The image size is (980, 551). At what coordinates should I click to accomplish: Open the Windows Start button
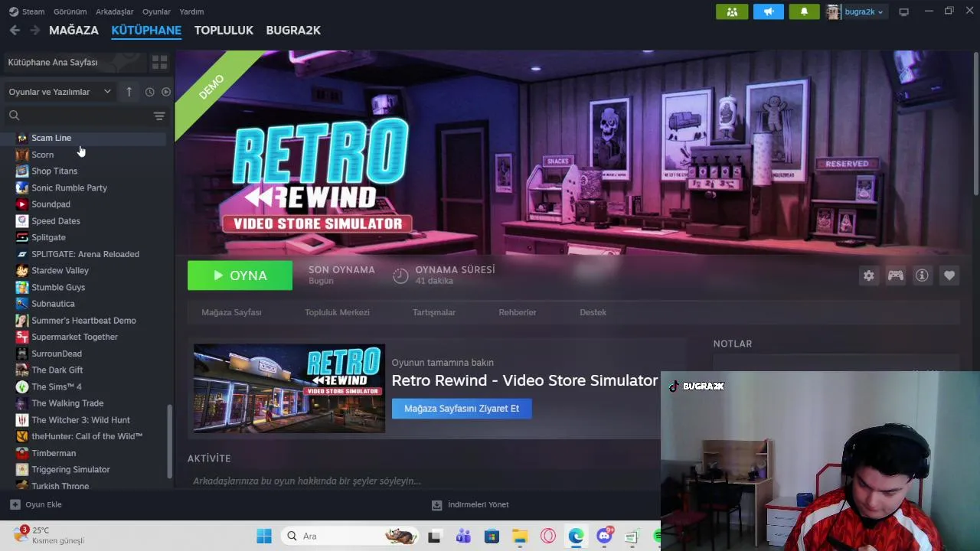264,536
